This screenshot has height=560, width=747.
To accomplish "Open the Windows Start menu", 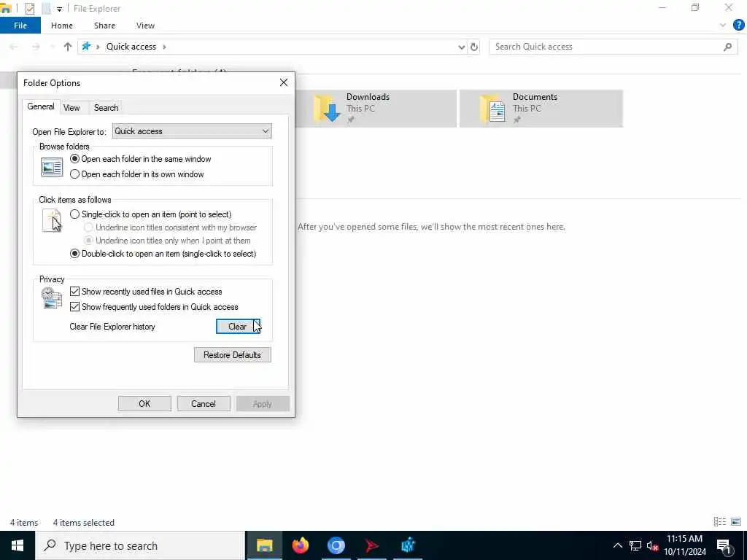I will point(18,545).
